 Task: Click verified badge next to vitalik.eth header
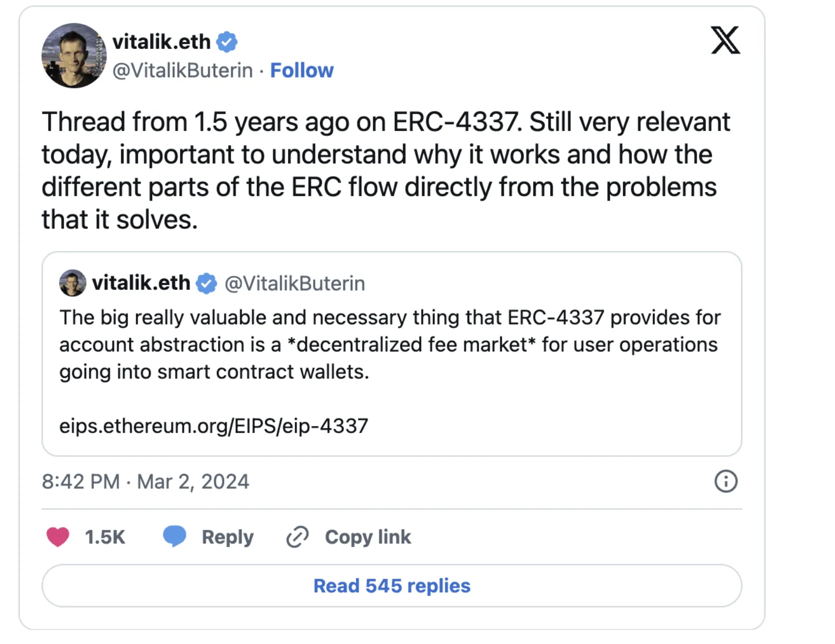click(227, 42)
